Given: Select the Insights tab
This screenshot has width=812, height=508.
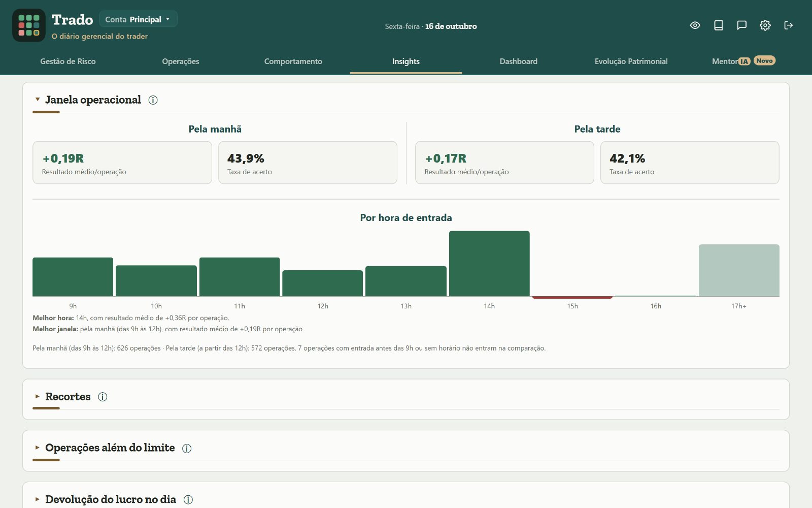Looking at the screenshot, I should click(x=406, y=61).
